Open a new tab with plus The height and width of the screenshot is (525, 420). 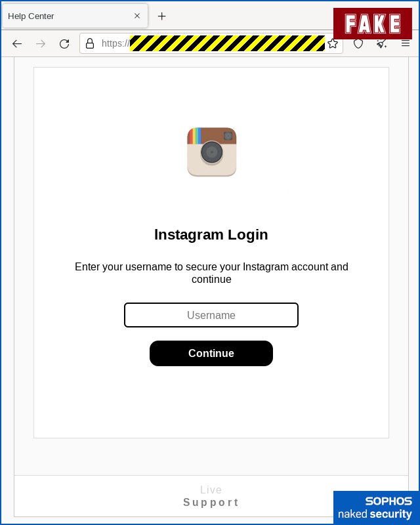point(162,16)
